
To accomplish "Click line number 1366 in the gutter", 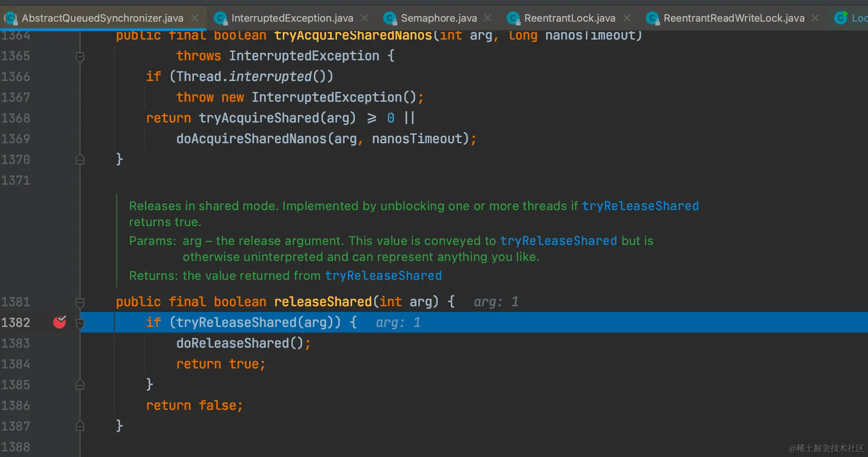I will (16, 76).
